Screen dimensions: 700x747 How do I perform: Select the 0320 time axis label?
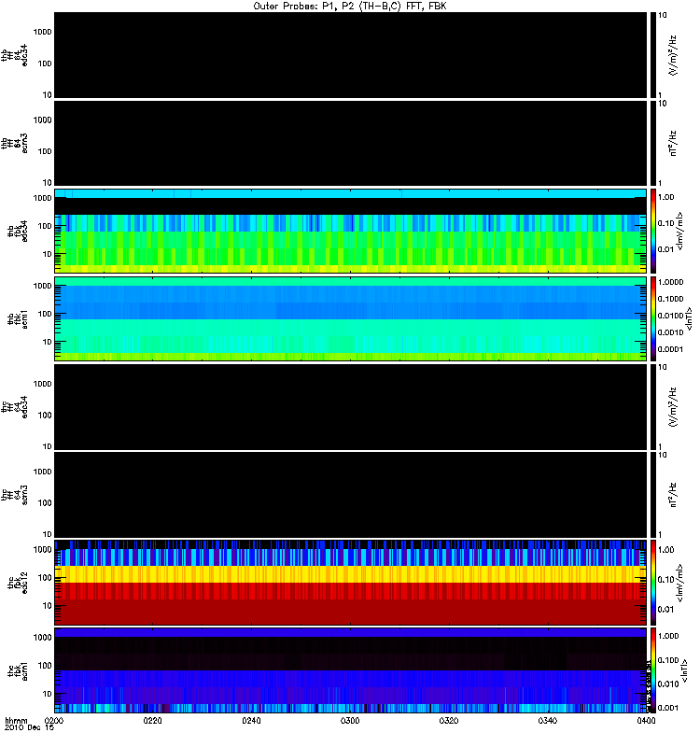tap(449, 720)
